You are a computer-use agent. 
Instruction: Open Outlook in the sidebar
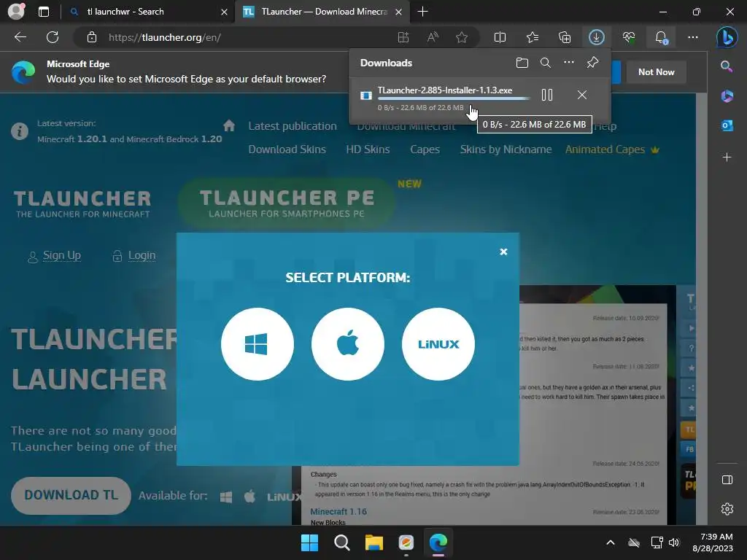coord(727,125)
